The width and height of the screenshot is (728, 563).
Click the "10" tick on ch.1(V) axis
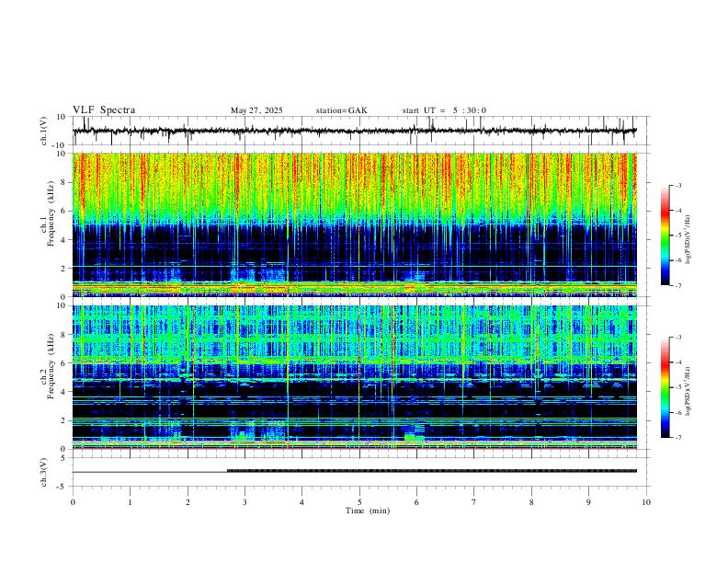(x=62, y=117)
